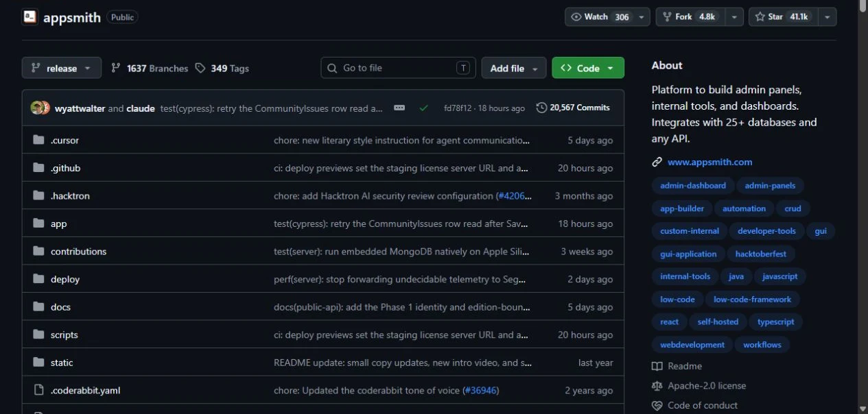Click the book icon beside Readme
The image size is (868, 414).
tap(657, 366)
